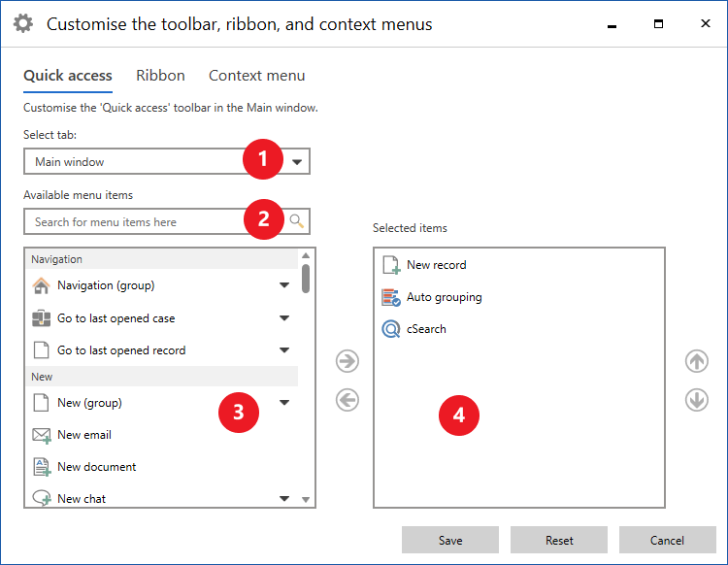Click the right arrow to add item
Screen dimensions: 728x565
[347, 361]
